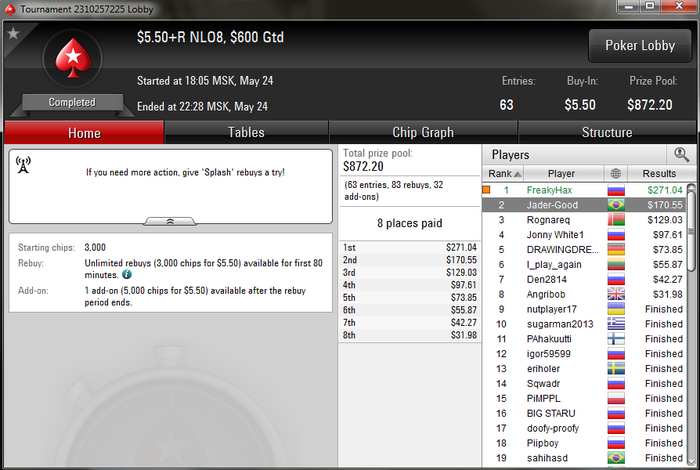This screenshot has height=470, width=700.
Task: Click the favorite star icon in corner
Action: coord(13,33)
